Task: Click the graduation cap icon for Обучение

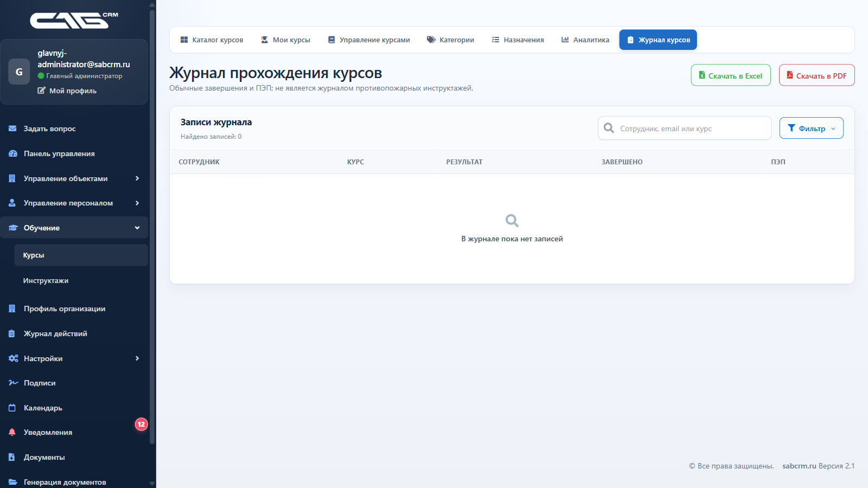Action: point(13,228)
